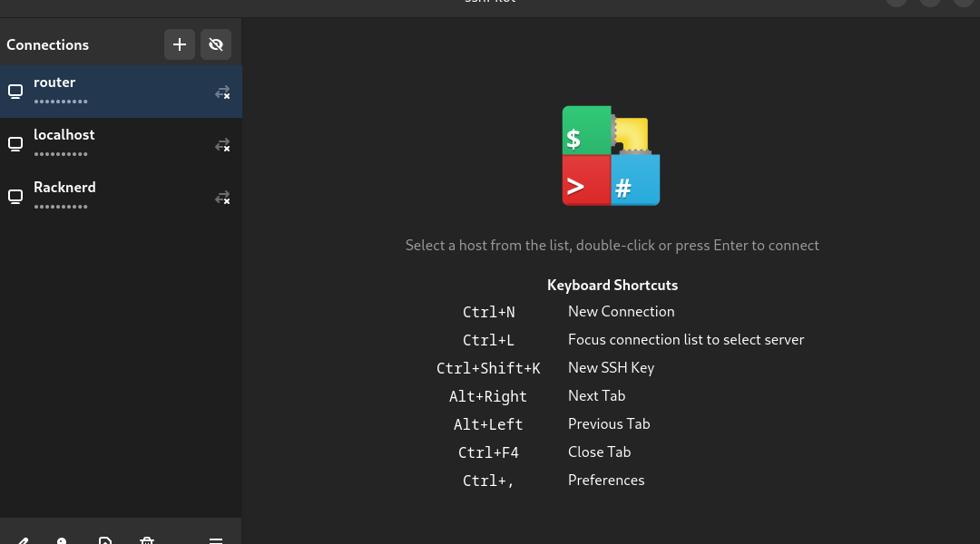Click the colorful terminal app logo
980x544 pixels.
[x=611, y=156]
